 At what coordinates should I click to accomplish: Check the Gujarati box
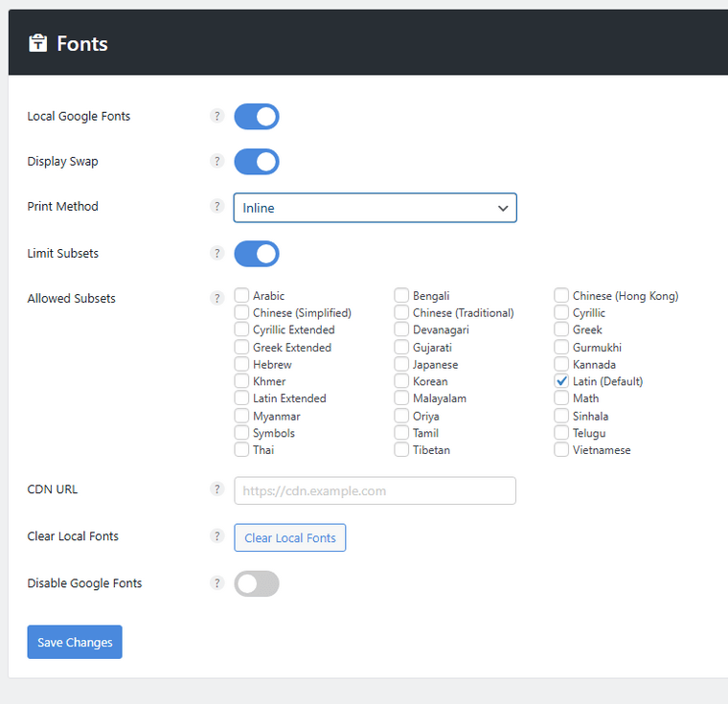click(401, 347)
